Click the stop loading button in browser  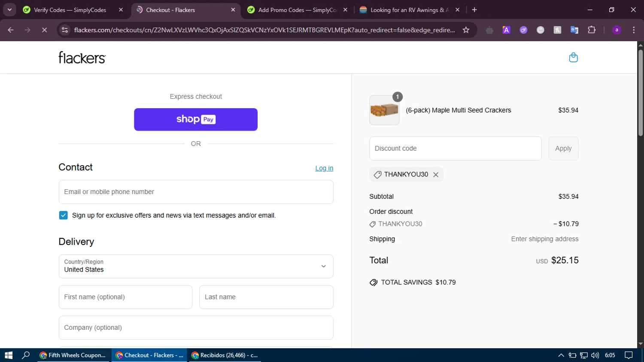[44, 30]
